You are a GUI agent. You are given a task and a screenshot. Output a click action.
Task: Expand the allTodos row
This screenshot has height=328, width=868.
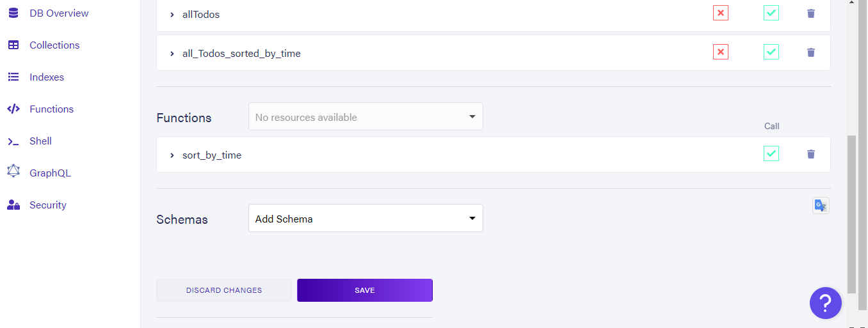[x=172, y=14]
